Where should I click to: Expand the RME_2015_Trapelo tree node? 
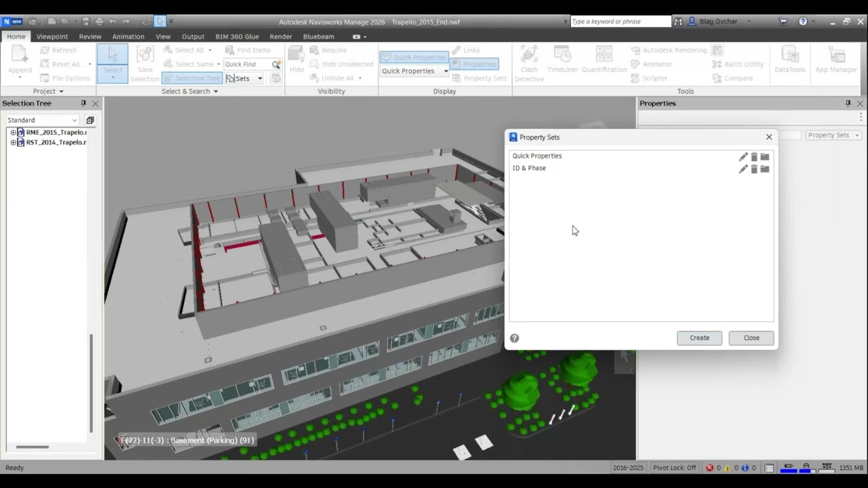[x=13, y=133]
